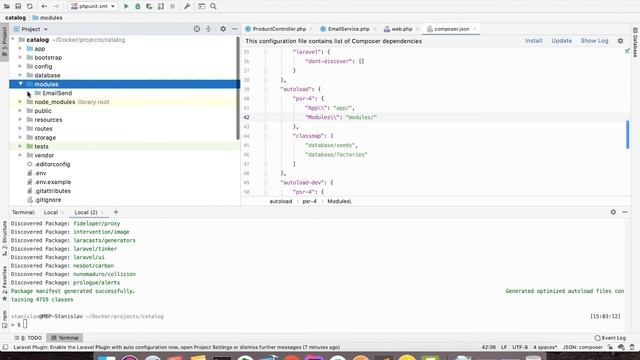Expand the public folder

[x=20, y=111]
